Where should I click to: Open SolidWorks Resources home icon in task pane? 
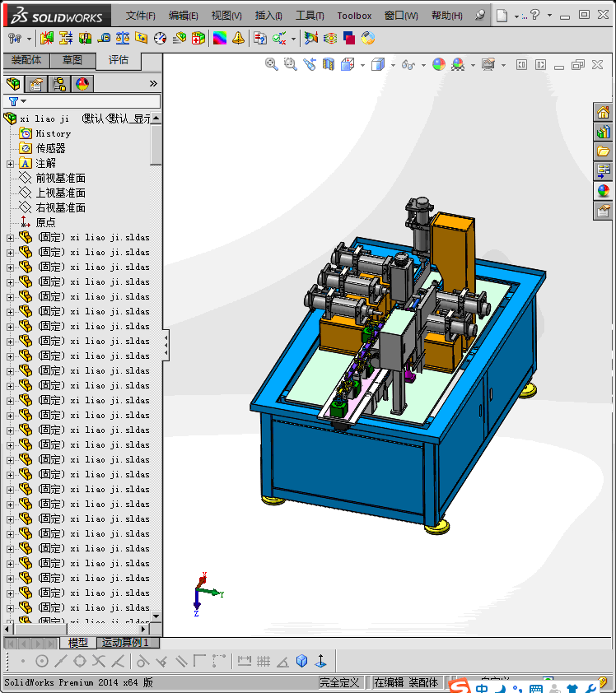pos(604,113)
